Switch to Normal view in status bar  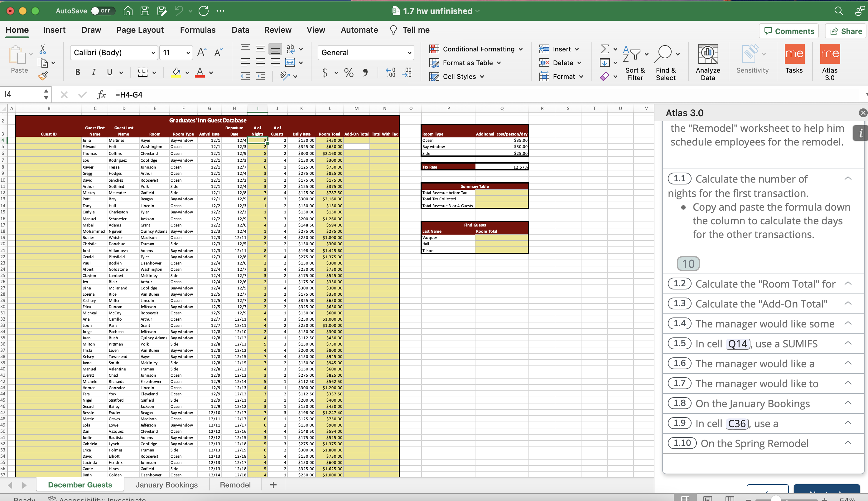point(685,498)
